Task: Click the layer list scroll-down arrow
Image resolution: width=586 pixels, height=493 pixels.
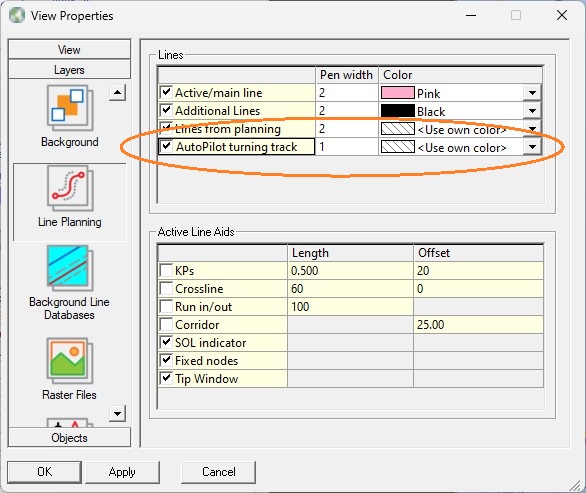Action: (117, 413)
